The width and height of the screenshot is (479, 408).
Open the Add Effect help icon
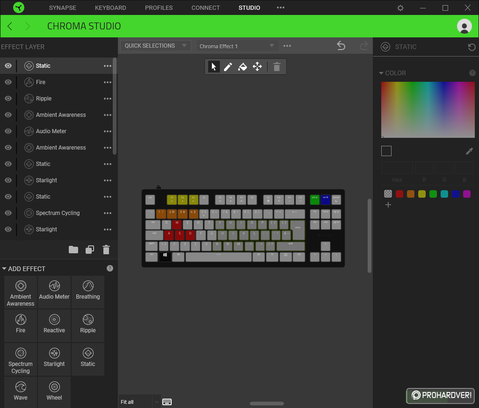(x=110, y=268)
